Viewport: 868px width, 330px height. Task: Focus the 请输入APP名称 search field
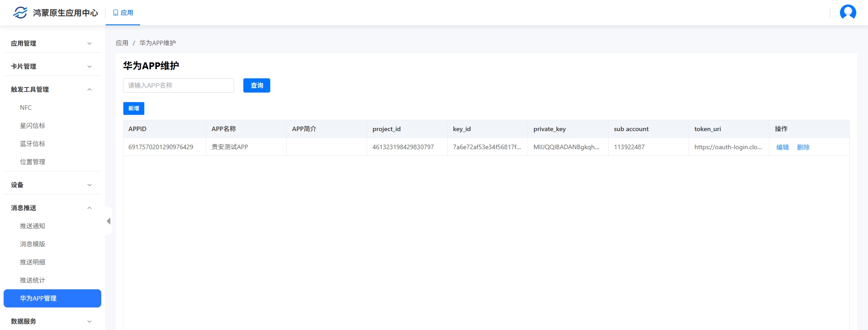coord(179,85)
